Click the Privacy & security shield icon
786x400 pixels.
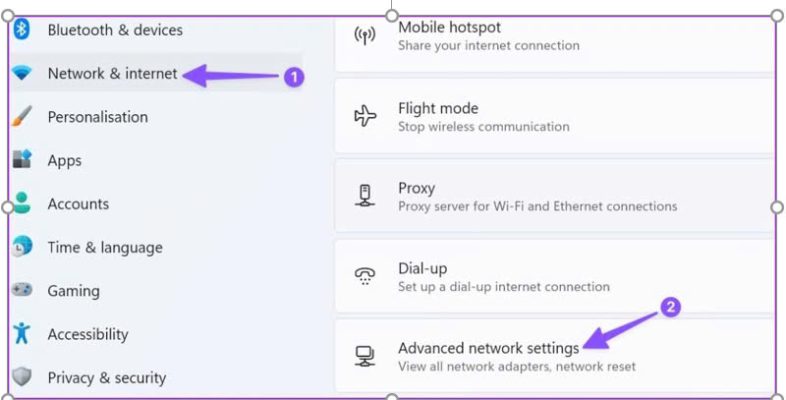point(22,376)
